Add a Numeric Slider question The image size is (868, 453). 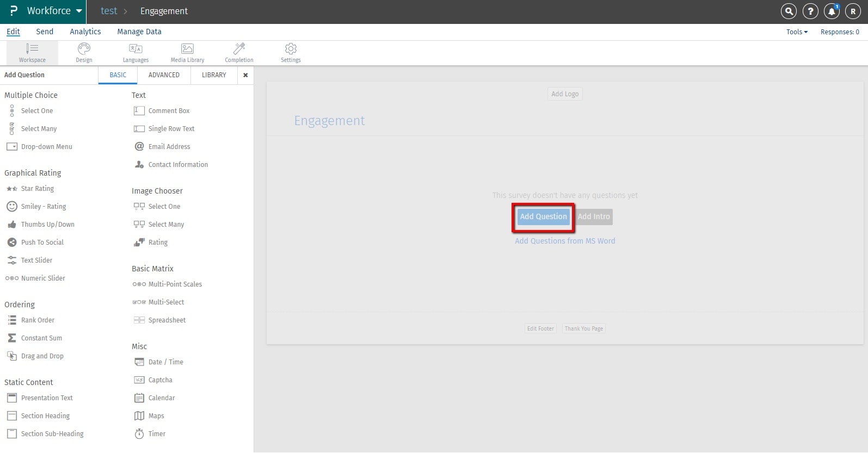pyautogui.click(x=36, y=278)
